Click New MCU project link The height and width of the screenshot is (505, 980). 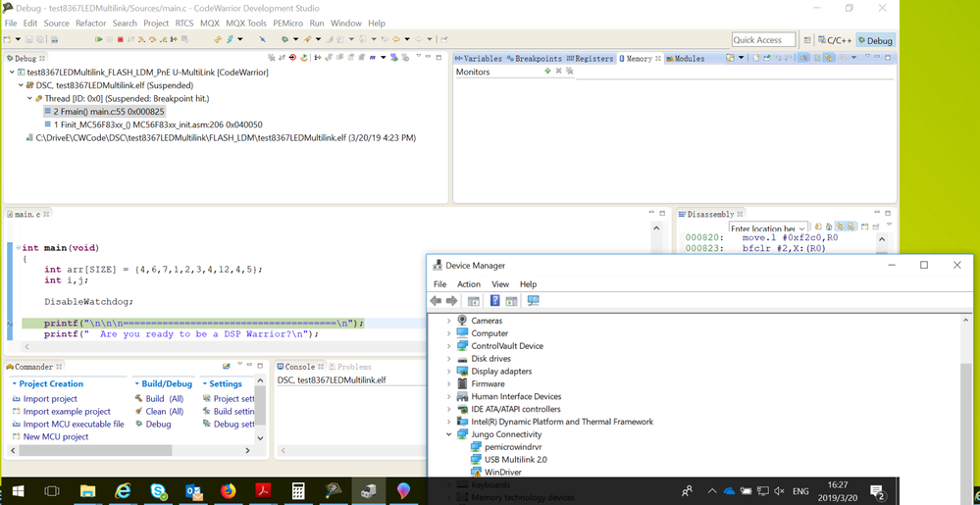tap(56, 437)
